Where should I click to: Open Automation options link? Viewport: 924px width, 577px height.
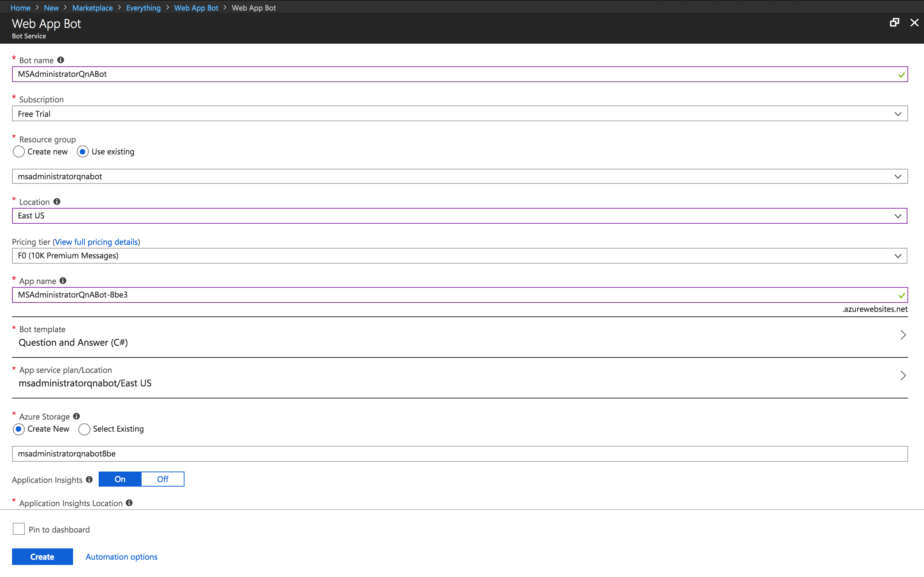121,556
